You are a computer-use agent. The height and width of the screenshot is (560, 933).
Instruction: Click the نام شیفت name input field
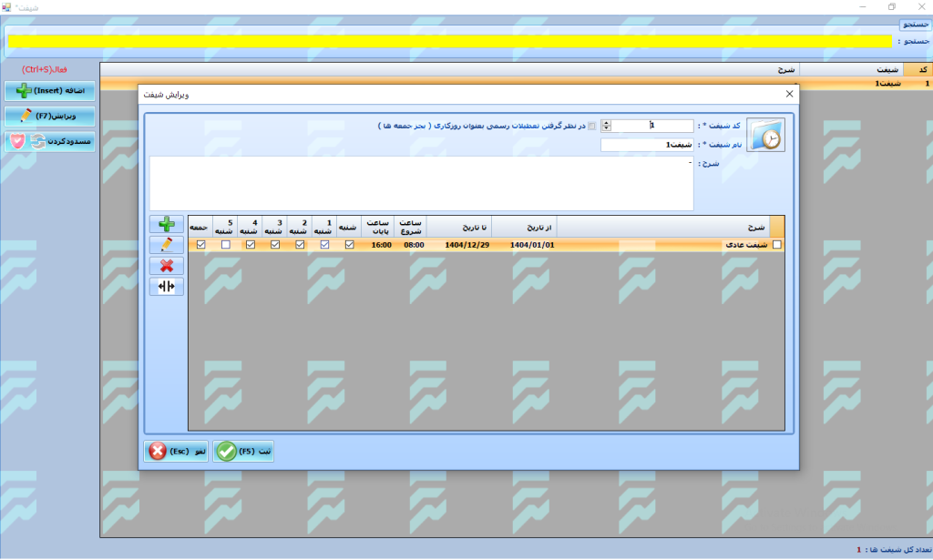[648, 145]
